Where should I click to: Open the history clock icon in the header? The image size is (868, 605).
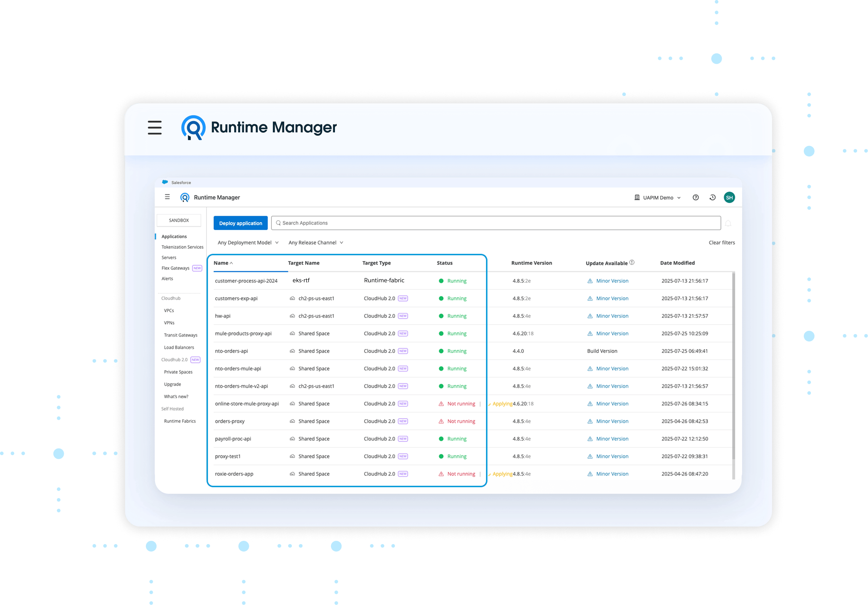tap(713, 197)
